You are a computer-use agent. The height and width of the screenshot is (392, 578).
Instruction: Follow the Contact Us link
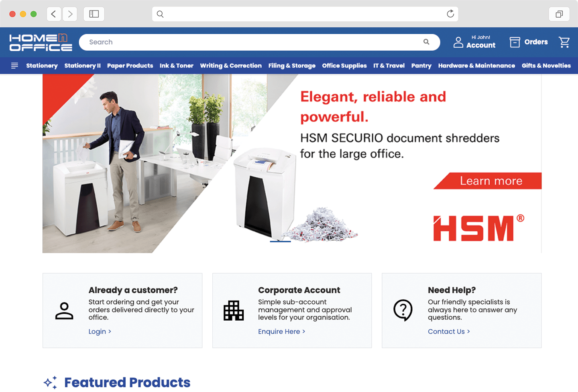(x=449, y=331)
